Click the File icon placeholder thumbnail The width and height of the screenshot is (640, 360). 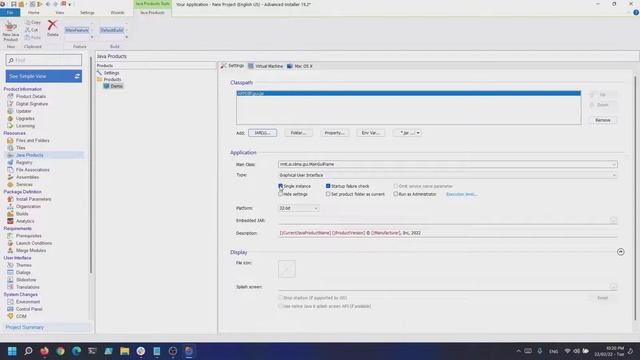[287, 269]
